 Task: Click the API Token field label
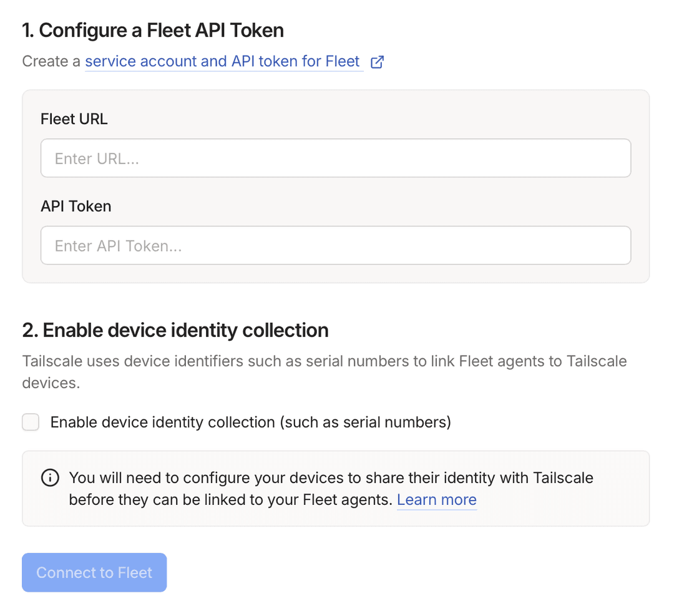click(76, 206)
